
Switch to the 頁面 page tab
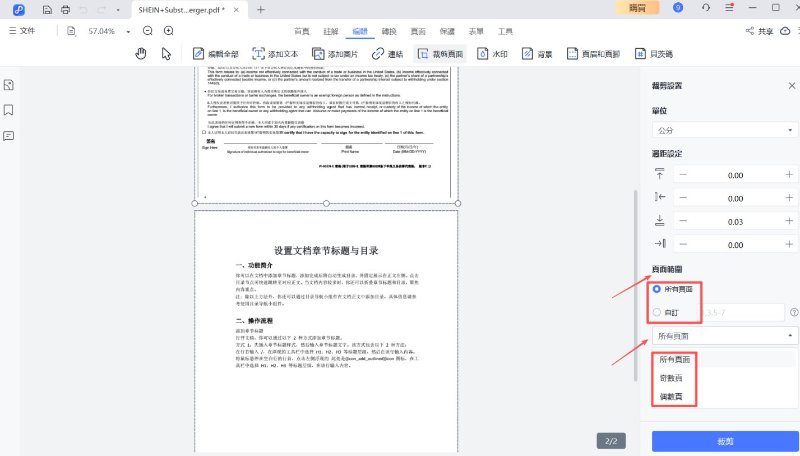(418, 31)
